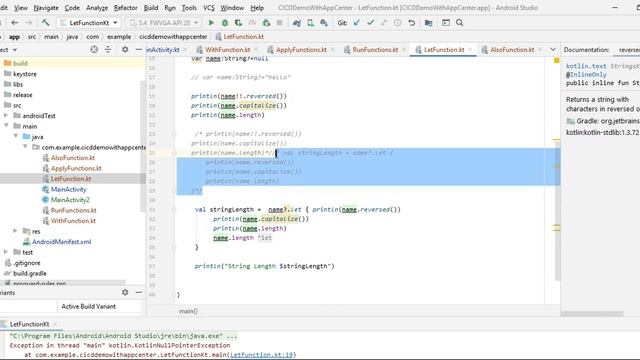This screenshot has width=640, height=360.
Task: Click Run with Coverage icon
Action: [238, 23]
